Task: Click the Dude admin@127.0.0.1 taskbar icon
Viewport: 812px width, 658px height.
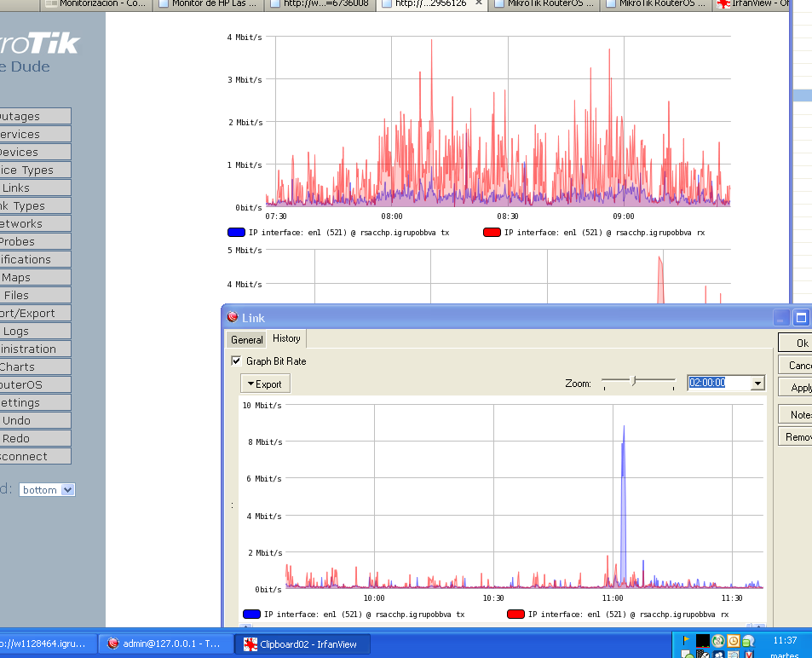Action: coord(112,644)
